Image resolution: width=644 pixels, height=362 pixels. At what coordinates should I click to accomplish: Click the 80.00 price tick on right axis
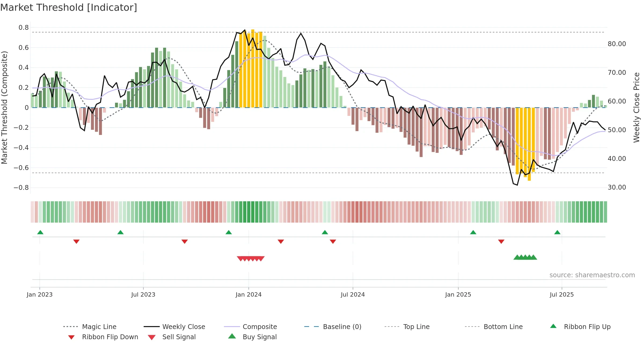[x=617, y=44]
